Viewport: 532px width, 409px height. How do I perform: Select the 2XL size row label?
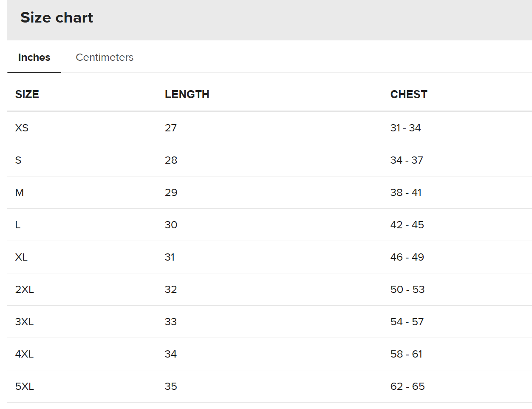tap(25, 290)
